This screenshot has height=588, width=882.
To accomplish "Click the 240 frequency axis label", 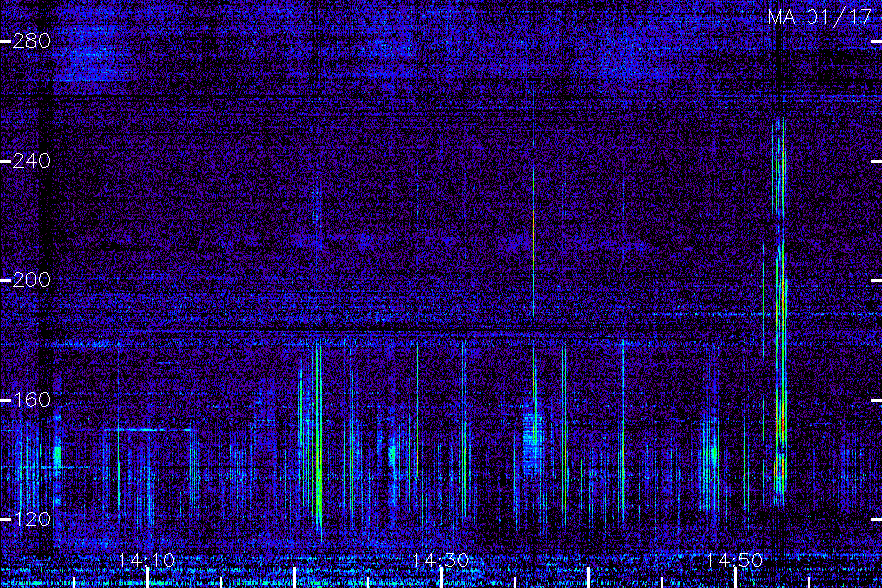I will (31, 161).
